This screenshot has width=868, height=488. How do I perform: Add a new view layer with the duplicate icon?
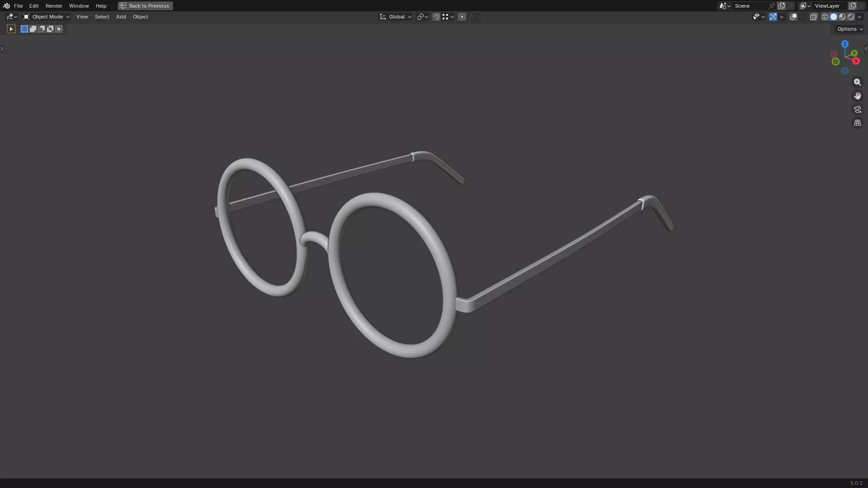[x=853, y=6]
